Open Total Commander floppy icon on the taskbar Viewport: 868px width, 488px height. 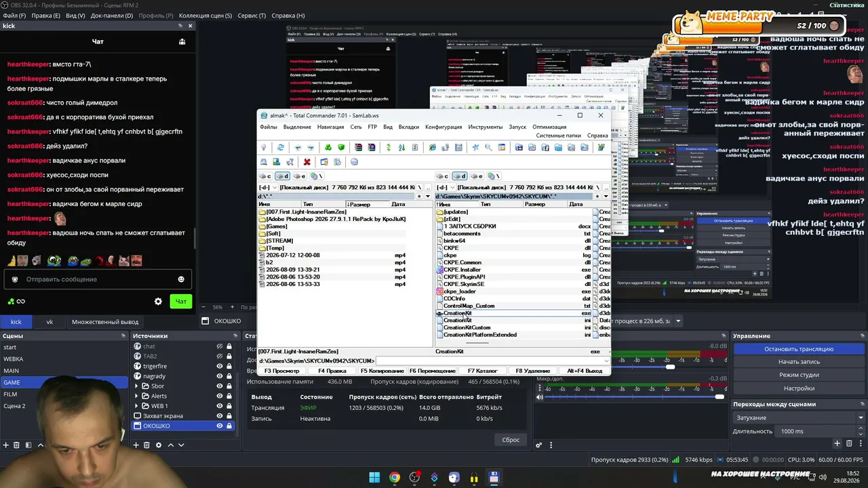[x=494, y=477]
